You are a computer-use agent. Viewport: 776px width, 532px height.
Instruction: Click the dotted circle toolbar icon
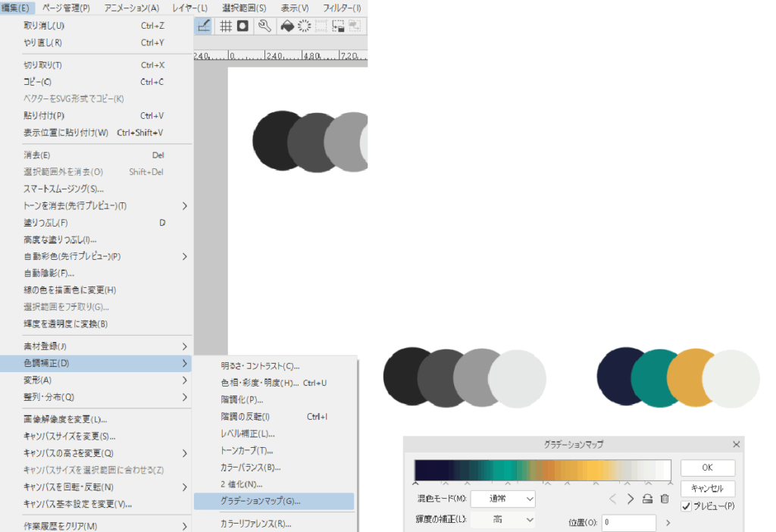click(x=305, y=26)
